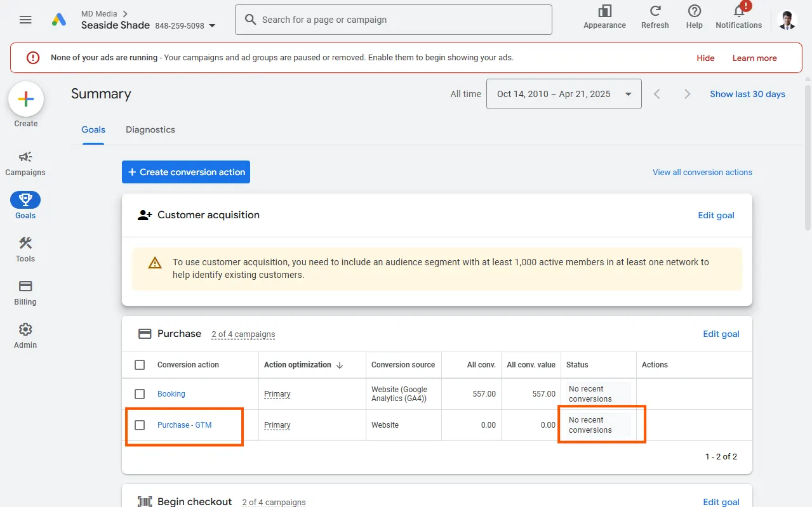Expand the MD Media breadcrumb chevron

(124, 13)
